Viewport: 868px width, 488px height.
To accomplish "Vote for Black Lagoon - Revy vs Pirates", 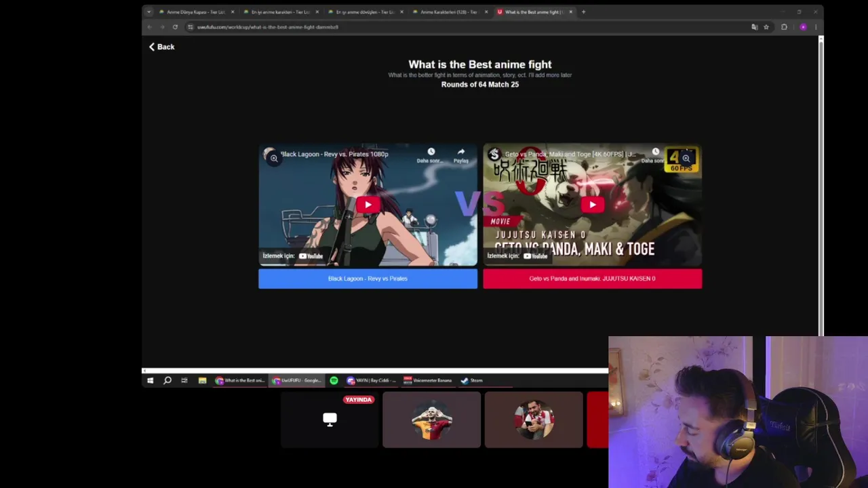I will point(368,279).
